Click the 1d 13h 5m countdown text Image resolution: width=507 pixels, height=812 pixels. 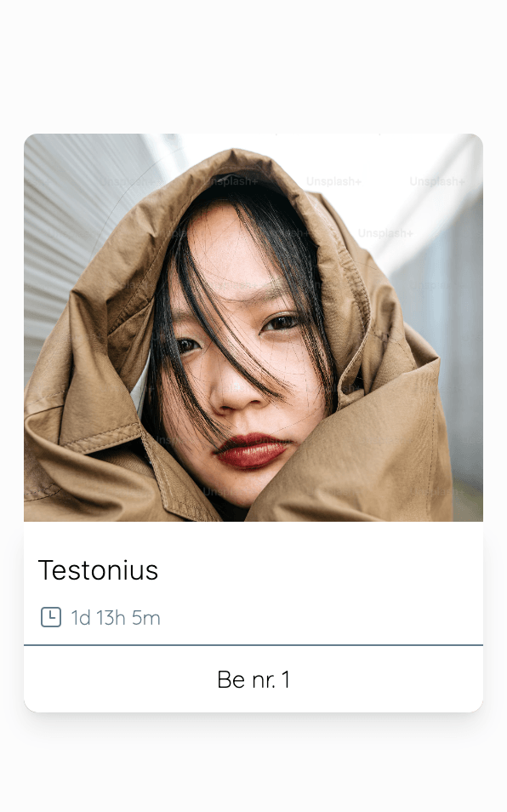(x=116, y=618)
